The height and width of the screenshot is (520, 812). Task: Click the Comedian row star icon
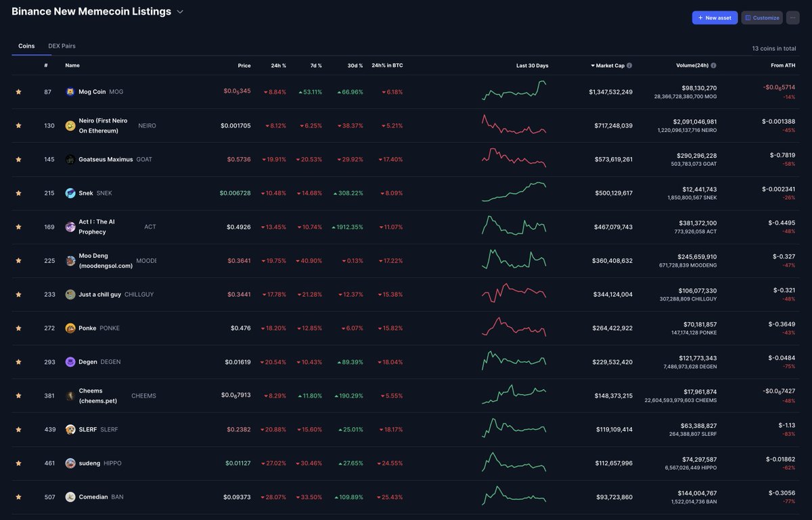tap(18, 497)
